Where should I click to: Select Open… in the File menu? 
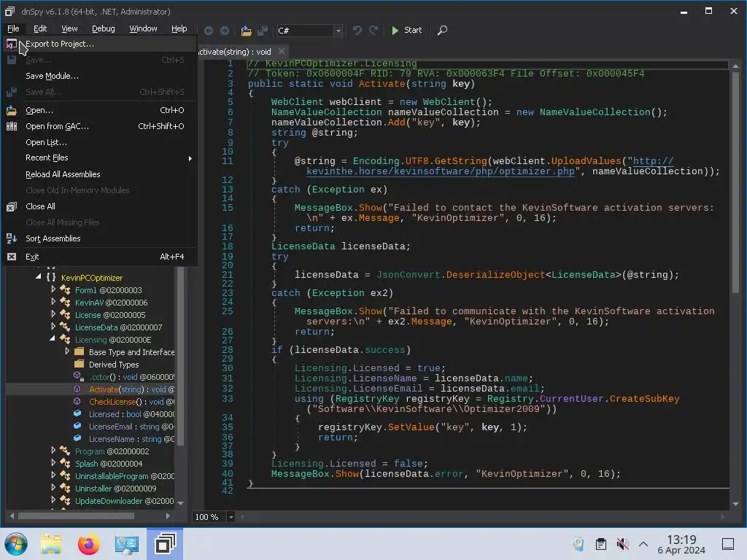pyautogui.click(x=99, y=110)
